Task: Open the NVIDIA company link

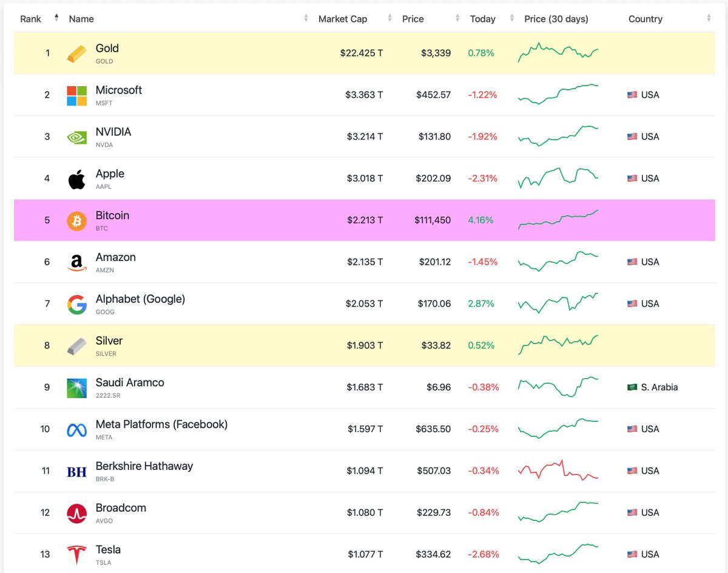Action: [113, 132]
